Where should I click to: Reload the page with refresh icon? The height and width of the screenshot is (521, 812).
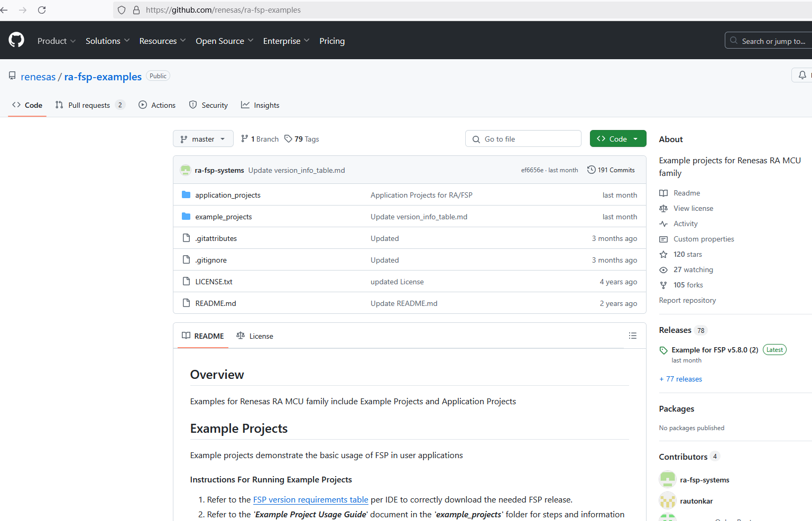pyautogui.click(x=42, y=10)
